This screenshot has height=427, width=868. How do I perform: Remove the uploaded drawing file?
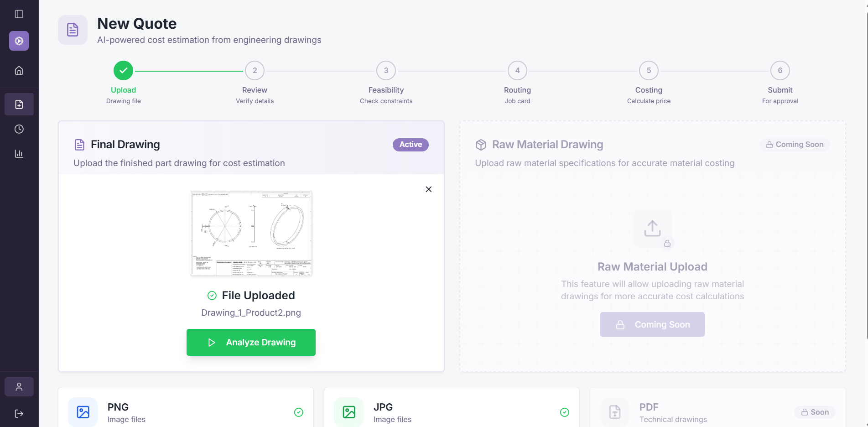tap(428, 189)
